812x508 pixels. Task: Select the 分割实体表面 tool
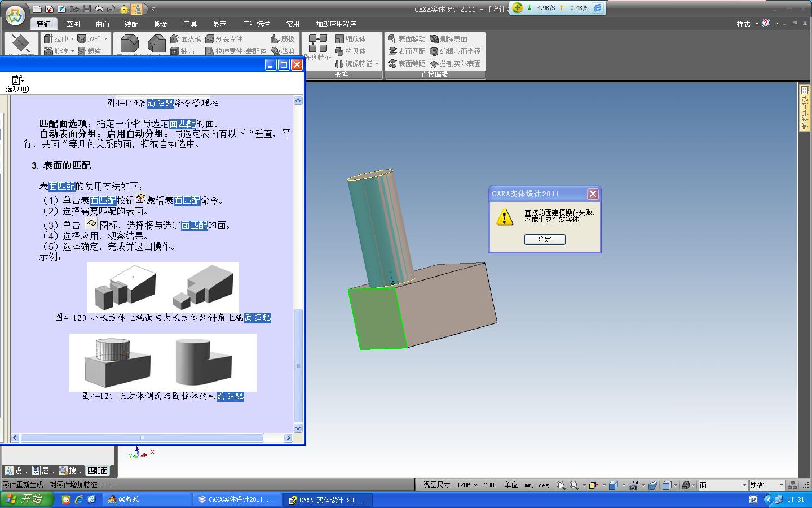[x=455, y=63]
